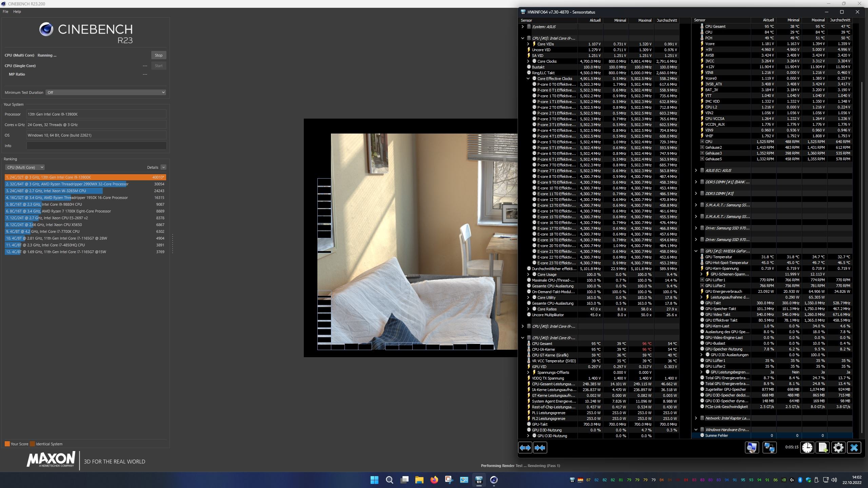Switch to Cinebench taskbar icon
Viewport: 868px width, 488px height.
coord(494,480)
